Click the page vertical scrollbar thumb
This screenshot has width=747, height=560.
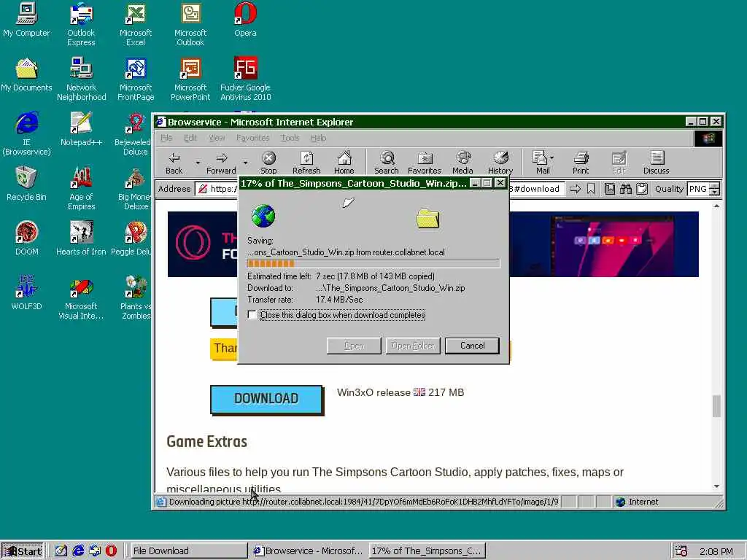click(716, 406)
